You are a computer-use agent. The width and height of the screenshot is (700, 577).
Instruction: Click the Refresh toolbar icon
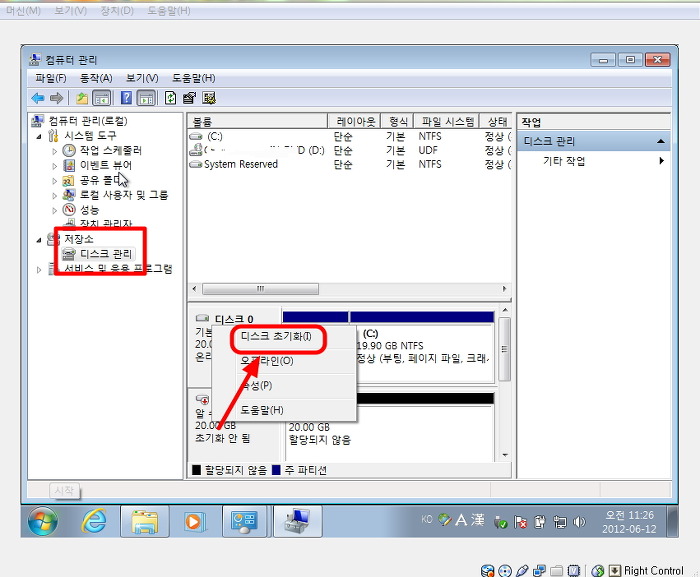coord(171,98)
